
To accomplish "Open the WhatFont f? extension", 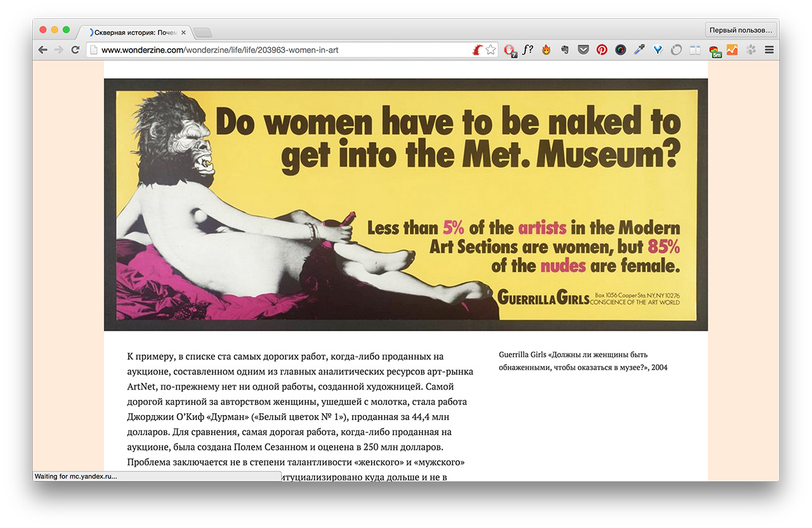I will pyautogui.click(x=528, y=50).
